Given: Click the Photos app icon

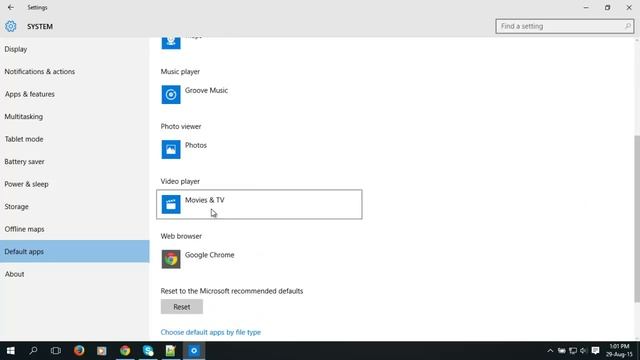Looking at the screenshot, I should click(171, 149).
